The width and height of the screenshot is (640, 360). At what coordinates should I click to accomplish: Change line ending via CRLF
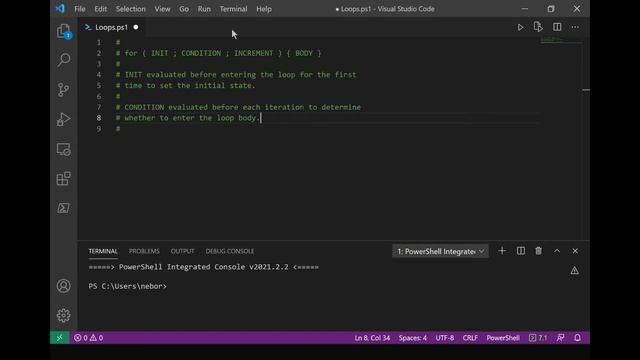pyautogui.click(x=470, y=338)
